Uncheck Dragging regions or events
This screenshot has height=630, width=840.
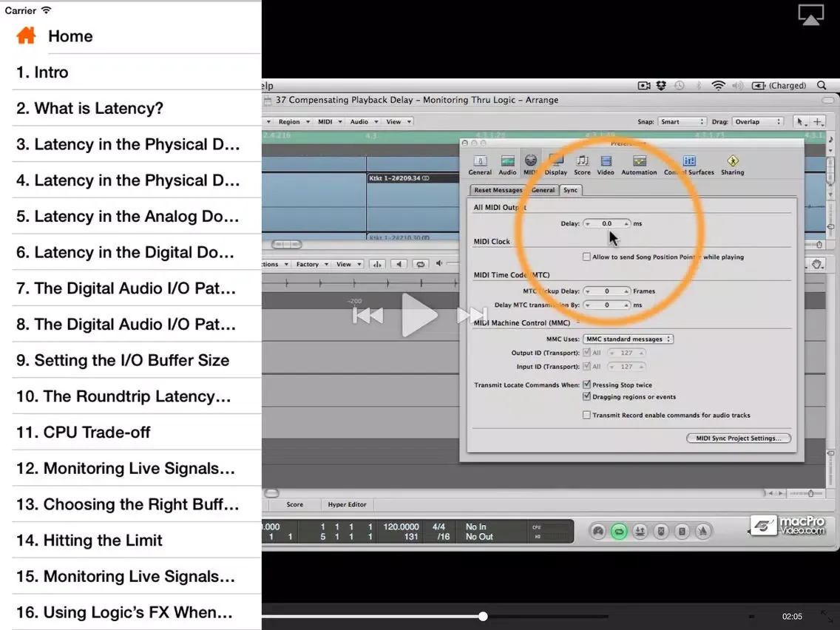586,397
